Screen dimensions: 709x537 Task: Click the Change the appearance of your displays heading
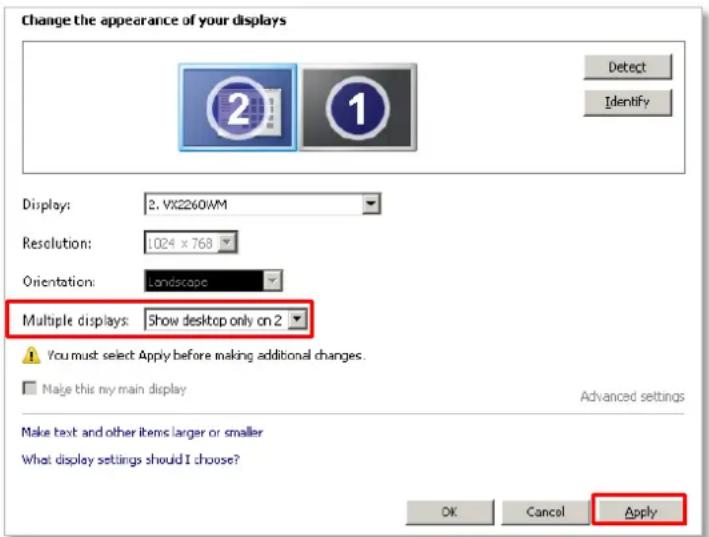154,20
